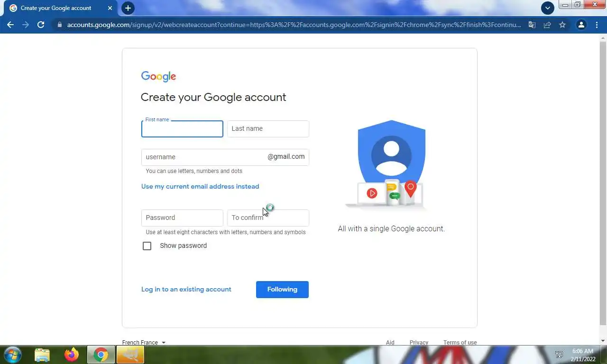Open the Windows Start button
Screen dimensions: 607x364
pyautogui.click(x=12, y=355)
